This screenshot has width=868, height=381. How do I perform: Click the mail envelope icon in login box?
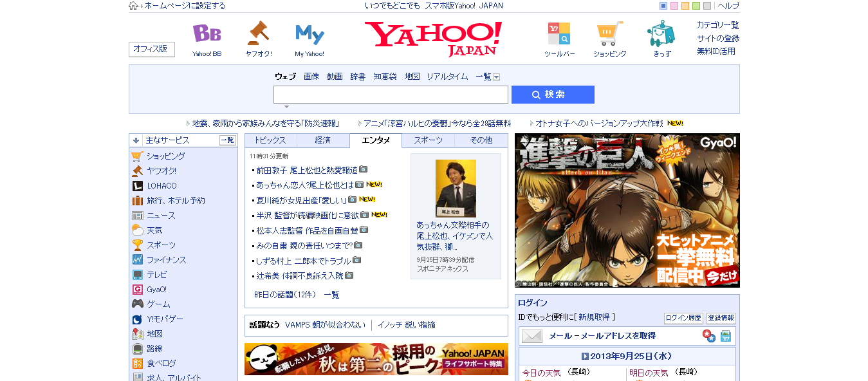pyautogui.click(x=532, y=336)
